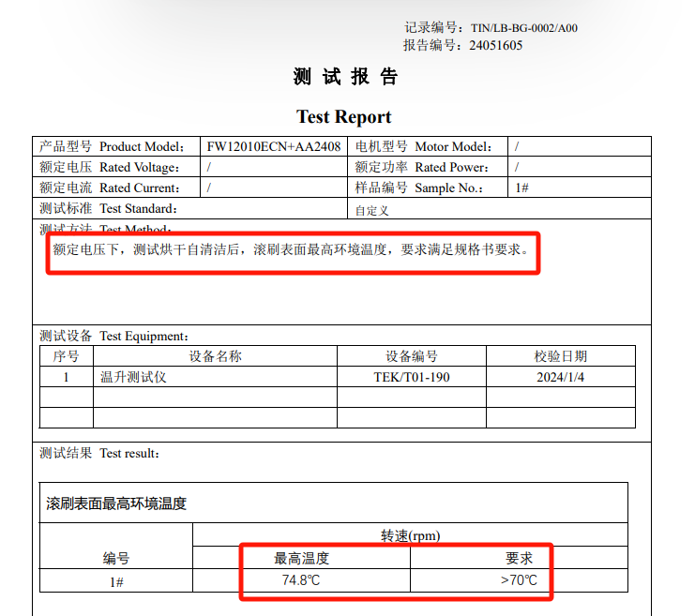Click the 'Test Equipment' section label
695x616 pixels.
113,336
